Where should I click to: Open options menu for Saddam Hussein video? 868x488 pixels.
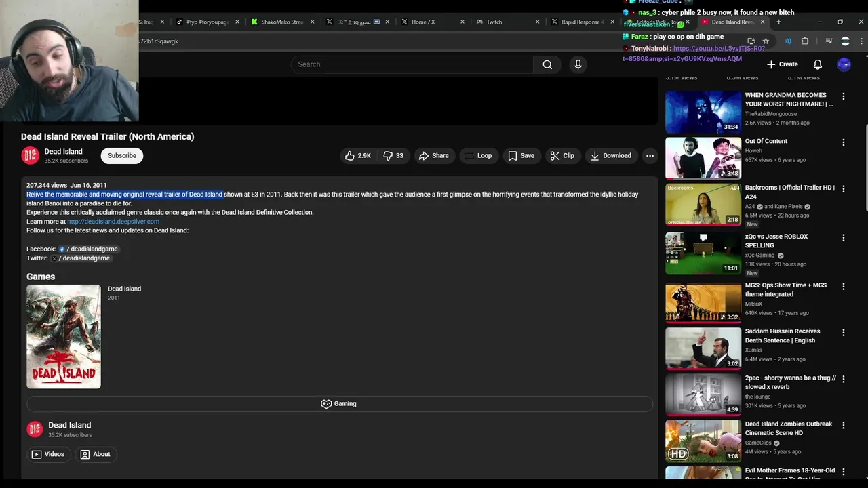[844, 333]
